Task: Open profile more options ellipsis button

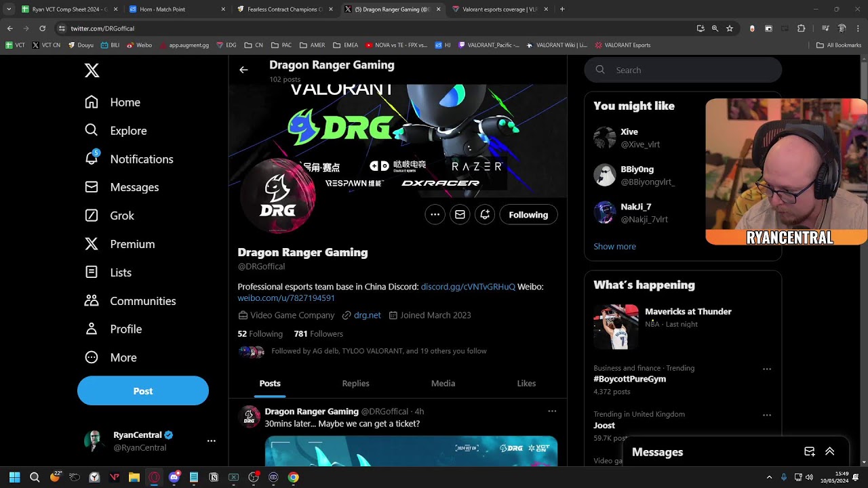Action: click(435, 215)
